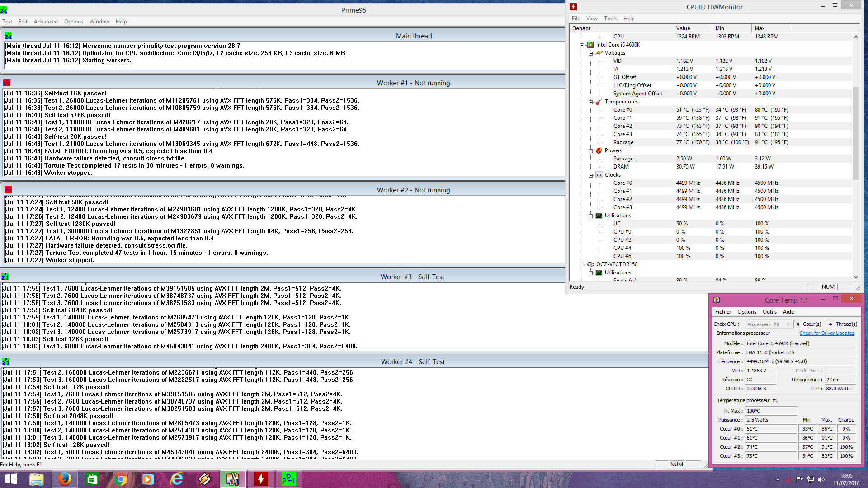Collapse the Temperatures tree node
This screenshot has width=868, height=488.
590,102
